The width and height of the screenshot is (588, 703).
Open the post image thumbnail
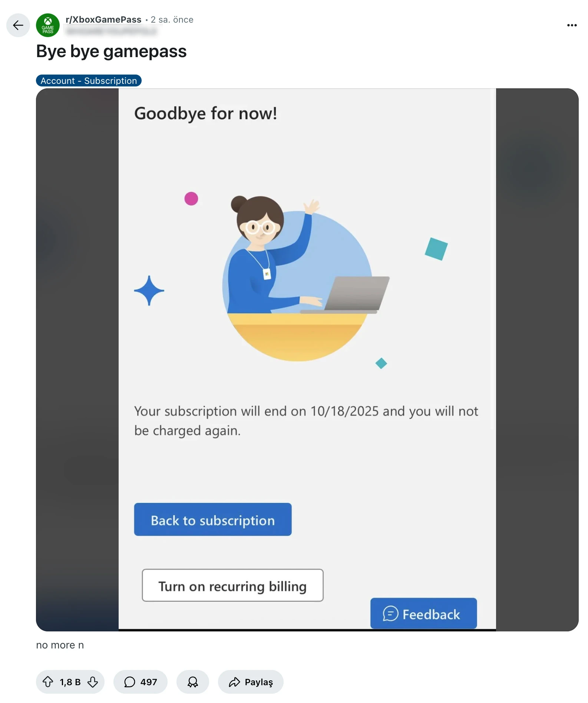click(307, 360)
